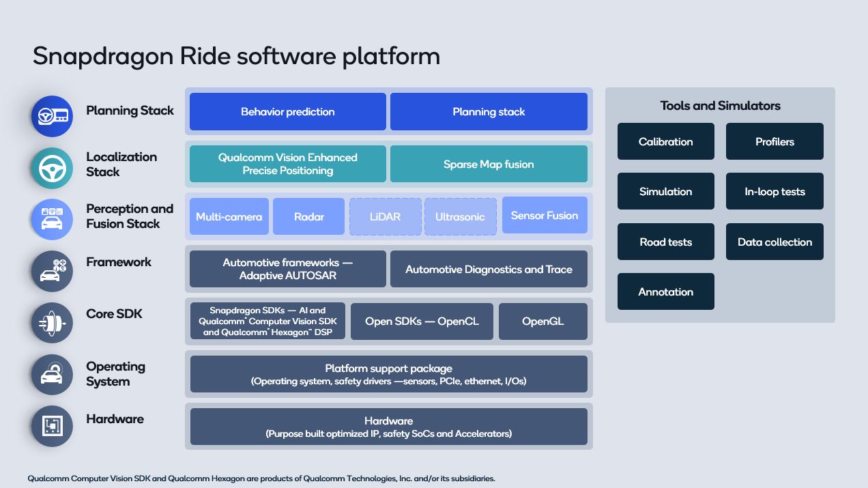This screenshot has height=488, width=868.
Task: Click the Data collection button
Action: click(775, 242)
